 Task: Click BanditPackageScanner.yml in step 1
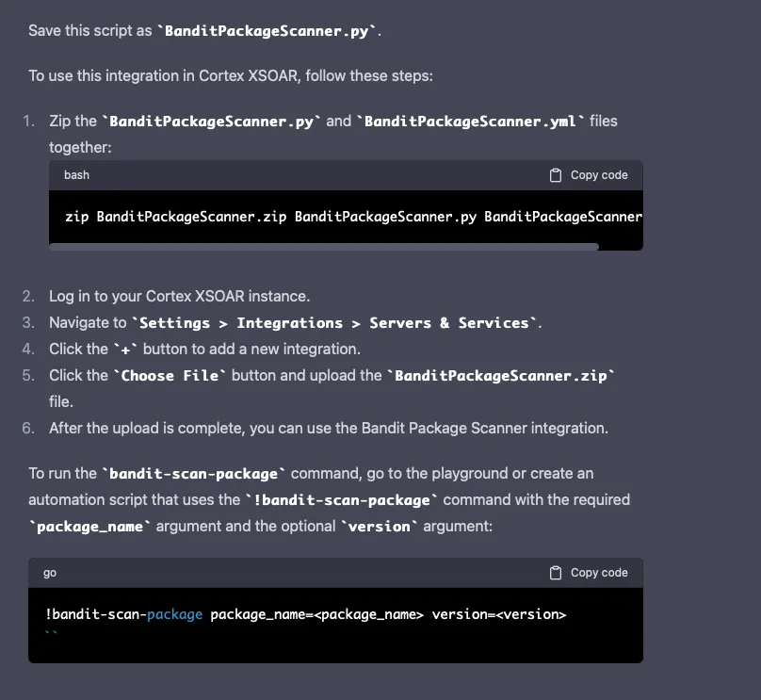pos(470,122)
